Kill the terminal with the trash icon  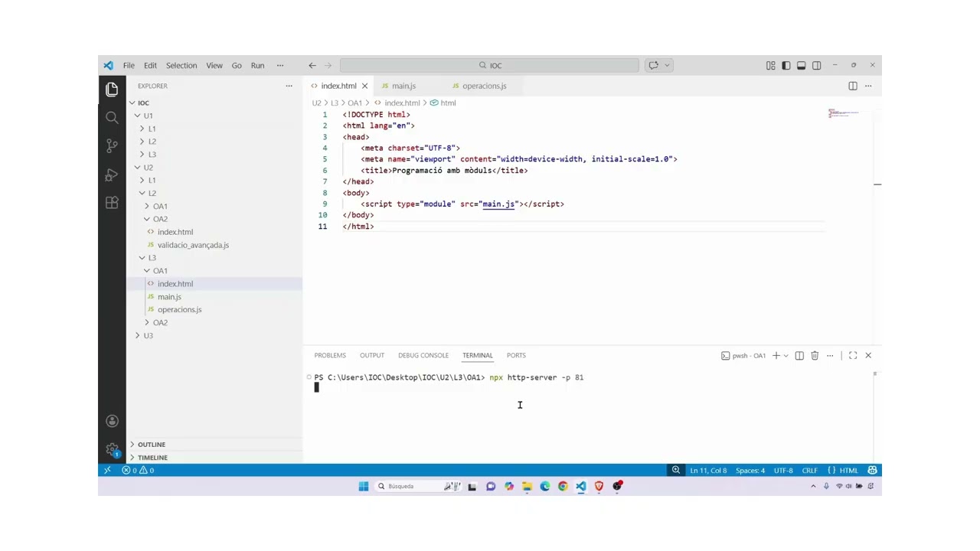coord(815,355)
